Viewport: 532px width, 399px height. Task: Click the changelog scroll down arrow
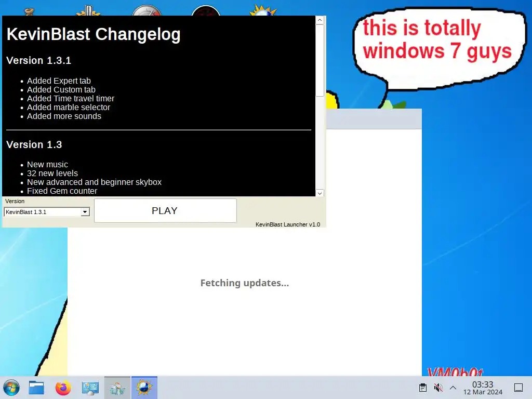(320, 193)
